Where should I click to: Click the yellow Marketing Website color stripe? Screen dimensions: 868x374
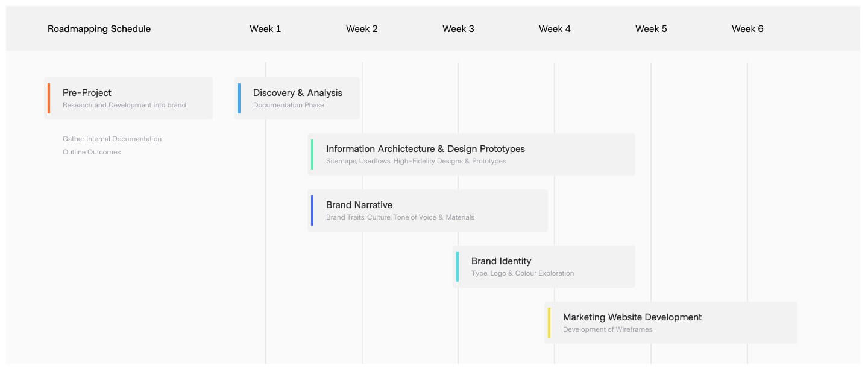pos(549,323)
